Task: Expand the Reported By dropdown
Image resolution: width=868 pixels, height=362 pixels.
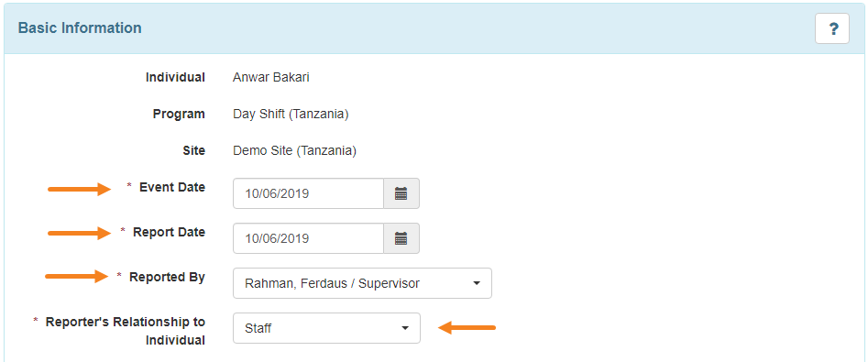Action: [363, 283]
